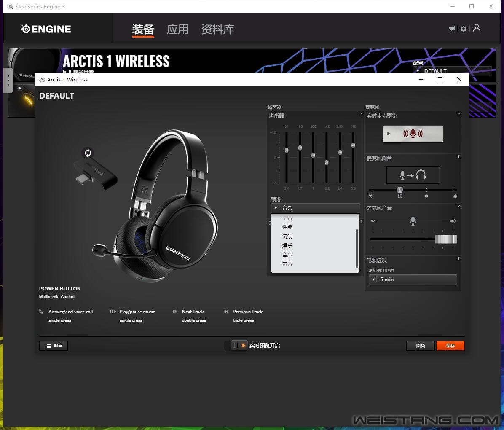Click the Previous Track icon
This screenshot has height=430, width=504.
point(226,311)
